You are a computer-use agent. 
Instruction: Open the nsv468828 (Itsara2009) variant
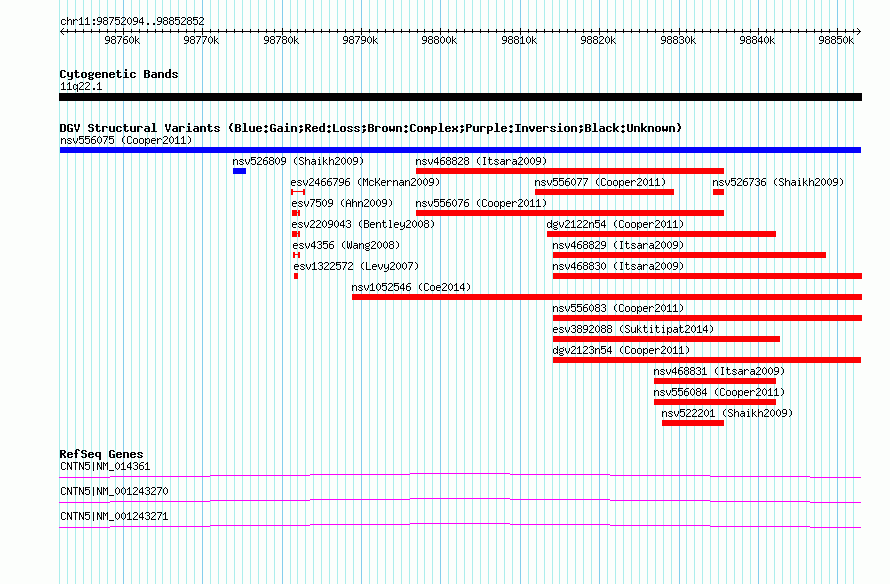[481, 161]
